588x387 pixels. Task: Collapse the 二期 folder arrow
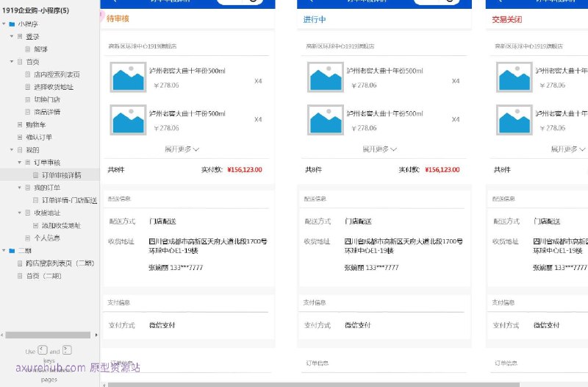point(4,251)
